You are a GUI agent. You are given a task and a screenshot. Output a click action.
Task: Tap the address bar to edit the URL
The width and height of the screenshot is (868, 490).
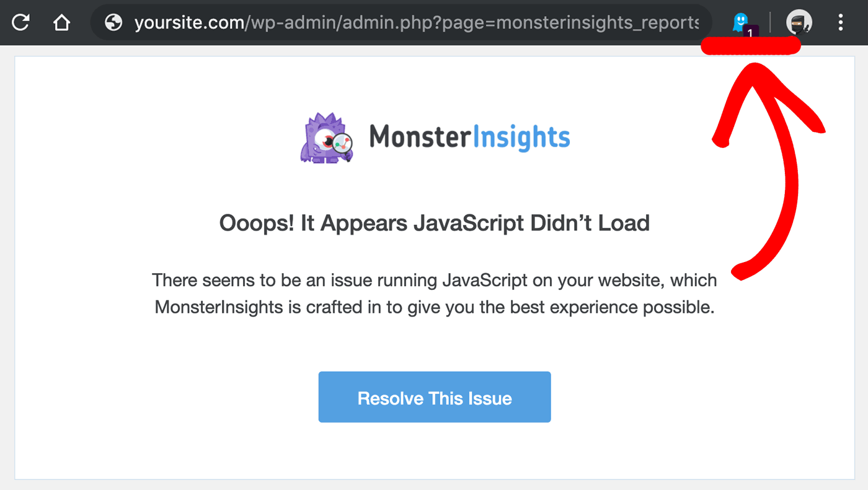pos(403,22)
